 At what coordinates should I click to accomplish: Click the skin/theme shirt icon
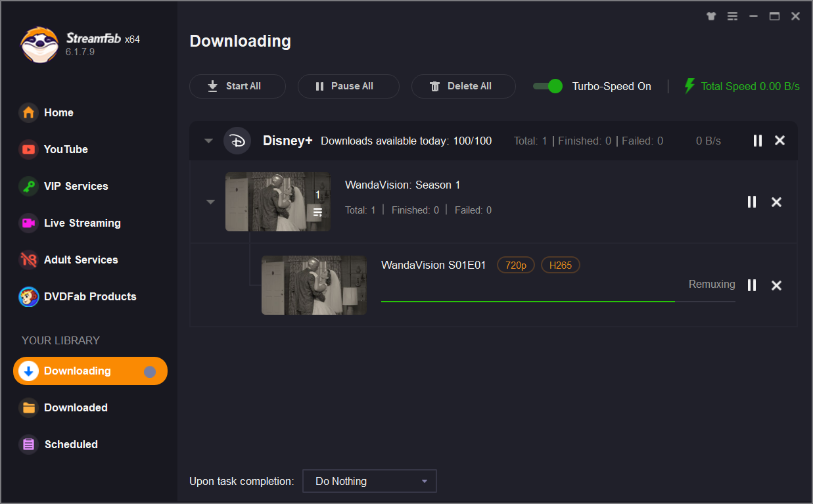tap(711, 16)
